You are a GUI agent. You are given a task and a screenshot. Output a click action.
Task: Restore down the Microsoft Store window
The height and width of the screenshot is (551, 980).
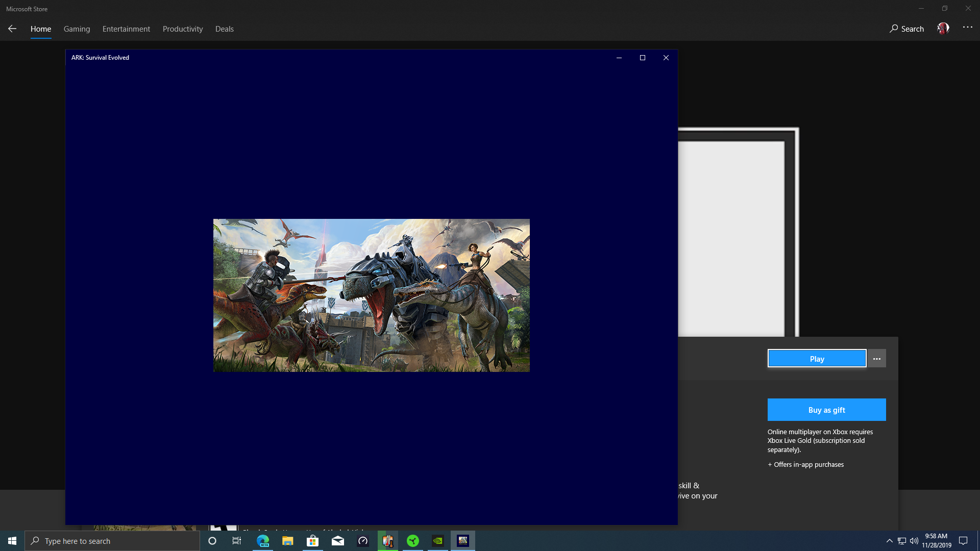[x=945, y=8]
